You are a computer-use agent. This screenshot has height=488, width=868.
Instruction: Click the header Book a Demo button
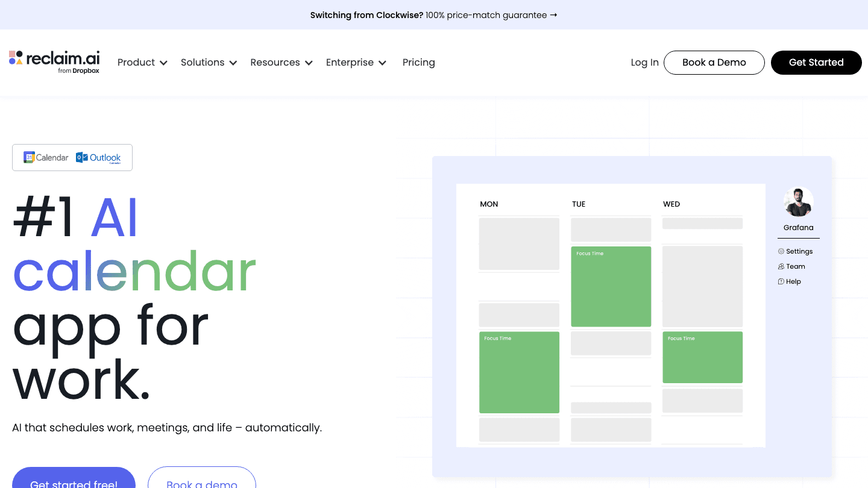(714, 63)
